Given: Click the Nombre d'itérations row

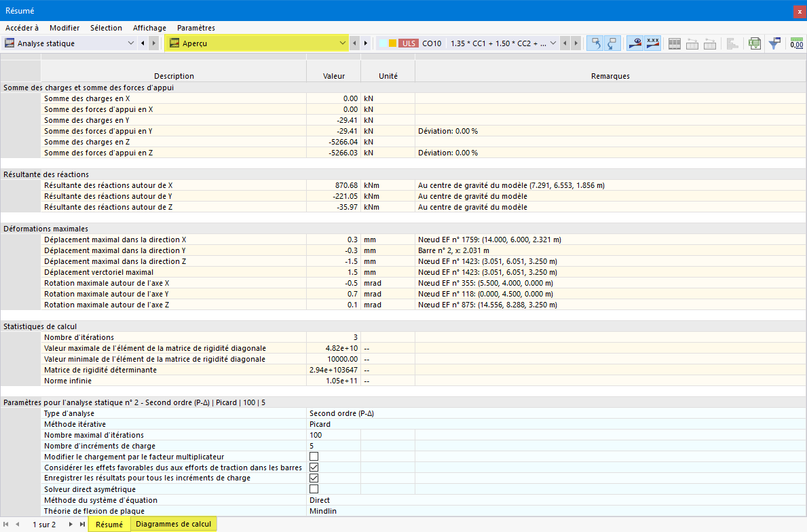Looking at the screenshot, I should click(x=423, y=337).
